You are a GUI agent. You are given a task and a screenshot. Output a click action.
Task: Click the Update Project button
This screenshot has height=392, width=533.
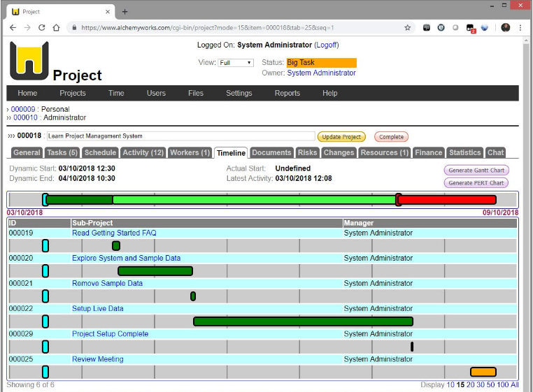point(341,137)
